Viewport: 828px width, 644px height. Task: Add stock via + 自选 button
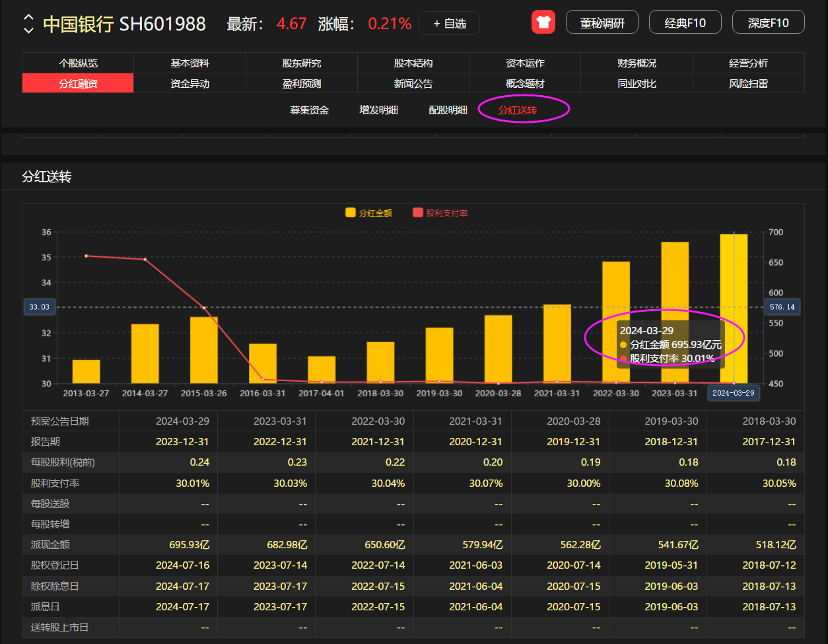point(450,23)
